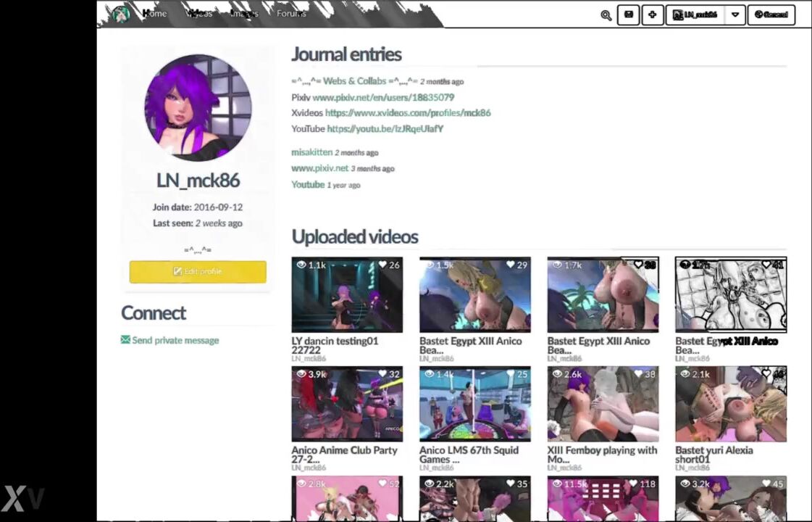This screenshot has width=812, height=522.
Task: Click the uploader name under Anico Anime Club Party
Action: pyautogui.click(x=309, y=468)
